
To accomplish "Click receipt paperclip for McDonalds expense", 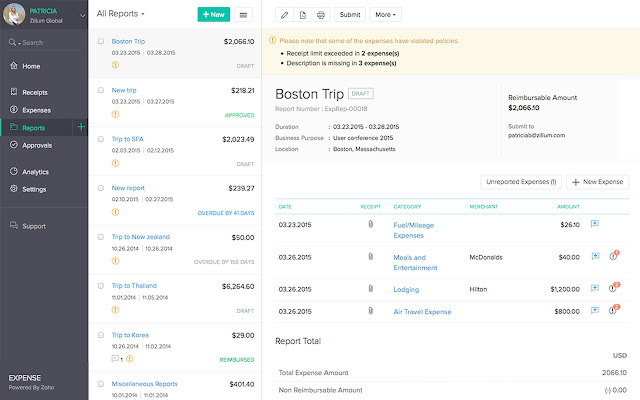I will click(x=371, y=256).
